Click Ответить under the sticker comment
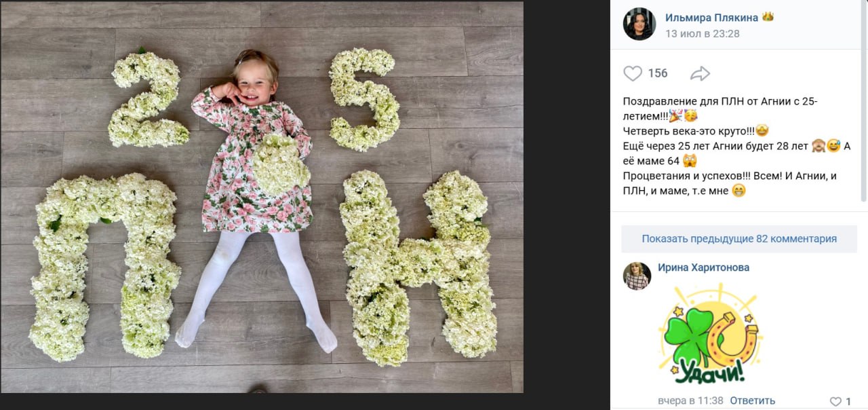The image size is (868, 410). click(x=753, y=400)
